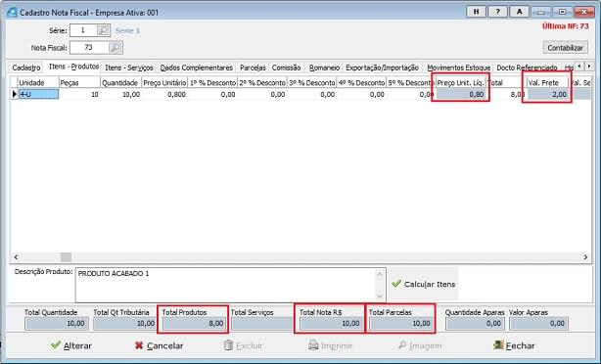Click the Contabilizar button
601x364 pixels.
(x=566, y=48)
